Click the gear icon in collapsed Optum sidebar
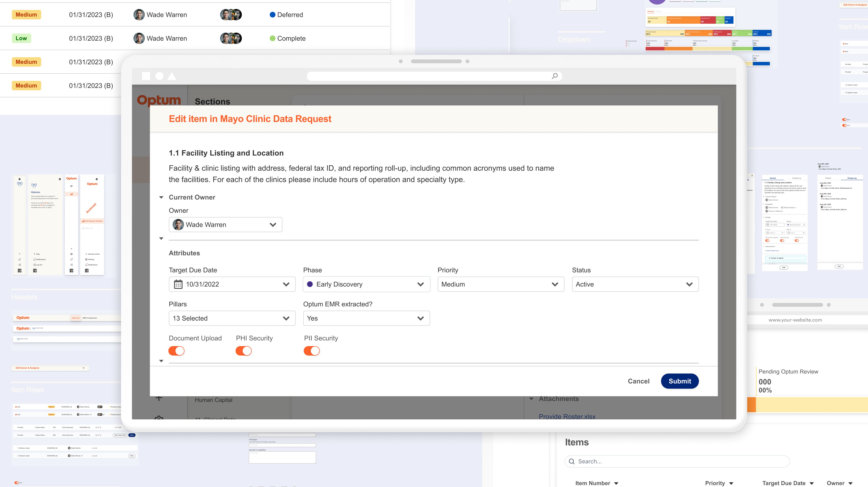Image resolution: width=868 pixels, height=487 pixels. (x=71, y=254)
